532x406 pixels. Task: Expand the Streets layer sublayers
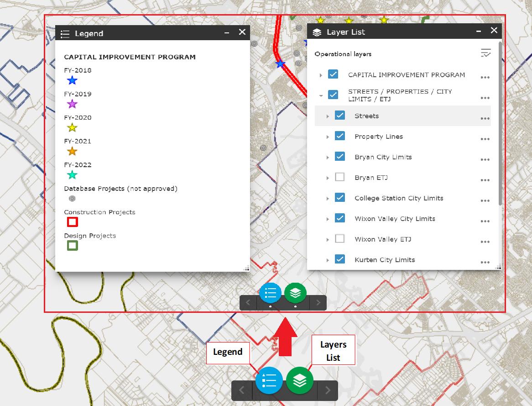[x=328, y=116]
